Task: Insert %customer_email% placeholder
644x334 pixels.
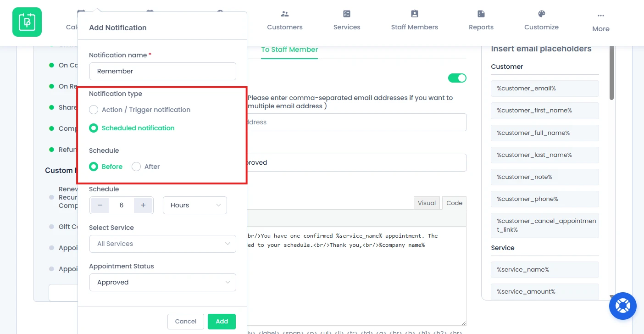Action: click(545, 89)
